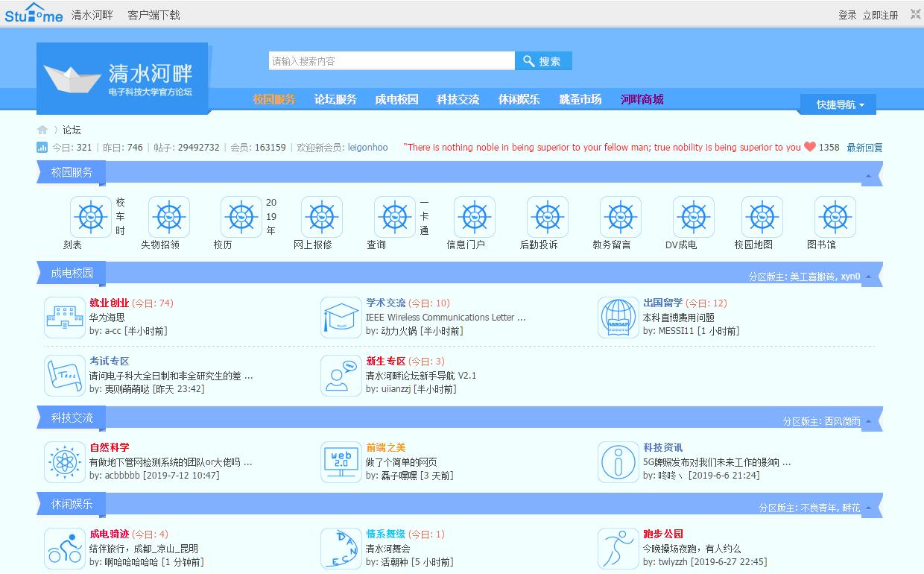This screenshot has width=924, height=574.
Task: Open the 学术交流 graduation cap icon
Action: [341, 318]
